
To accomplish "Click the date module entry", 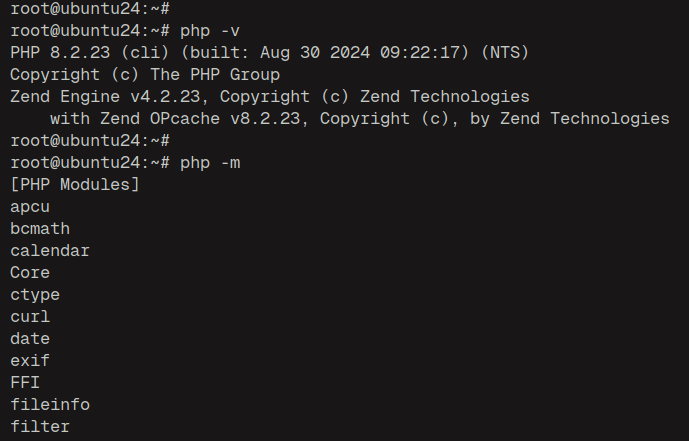I will point(30,339).
